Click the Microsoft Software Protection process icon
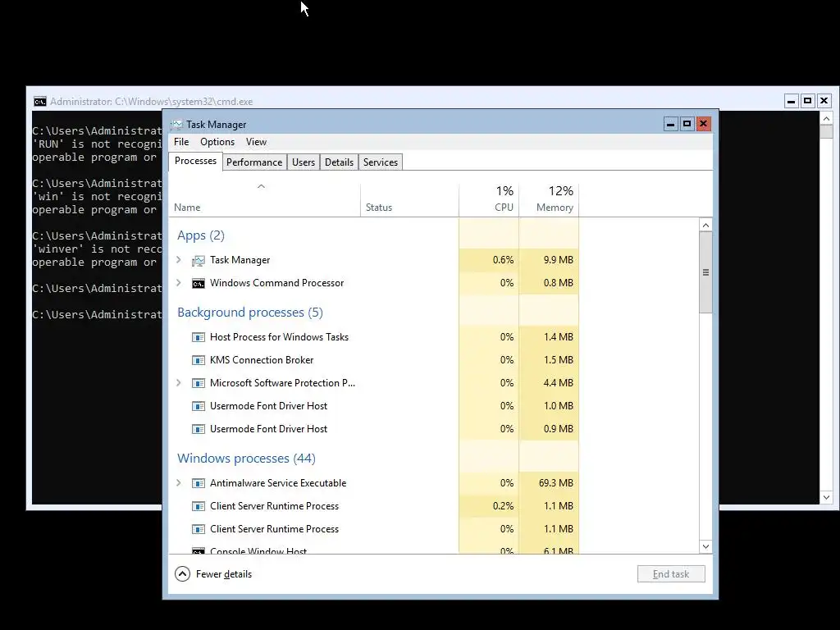840x630 pixels. pos(199,384)
